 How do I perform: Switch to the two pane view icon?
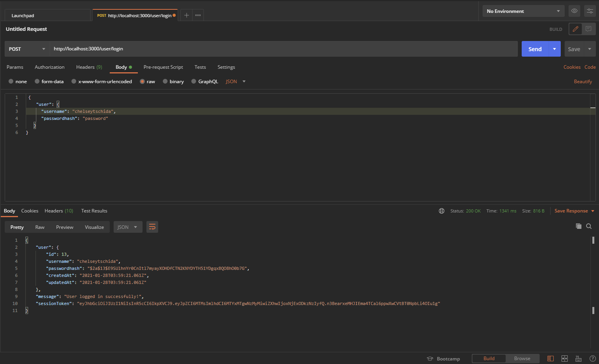(565, 359)
